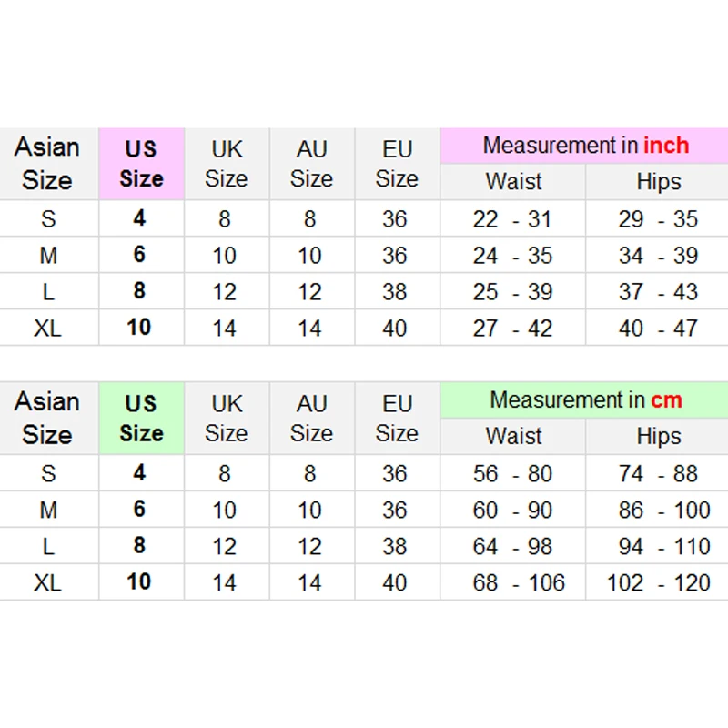
Task: Select the green US Size header cell
Action: pyautogui.click(x=141, y=419)
